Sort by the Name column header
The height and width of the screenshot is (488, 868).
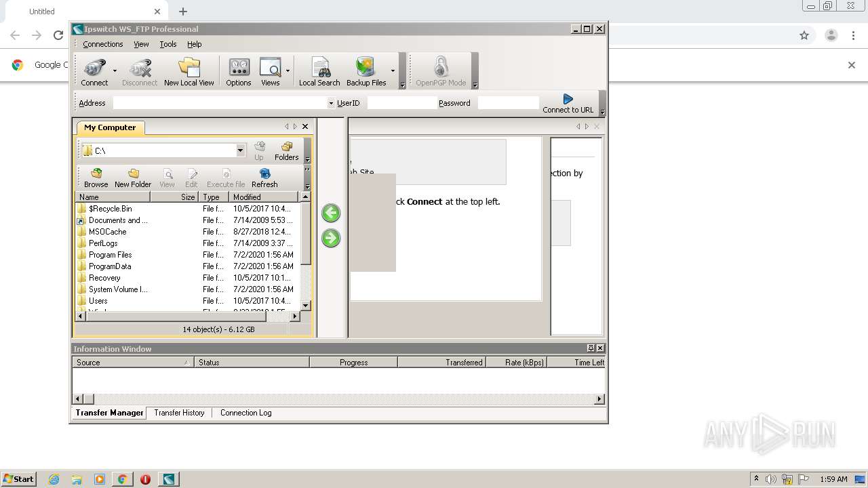coord(113,197)
